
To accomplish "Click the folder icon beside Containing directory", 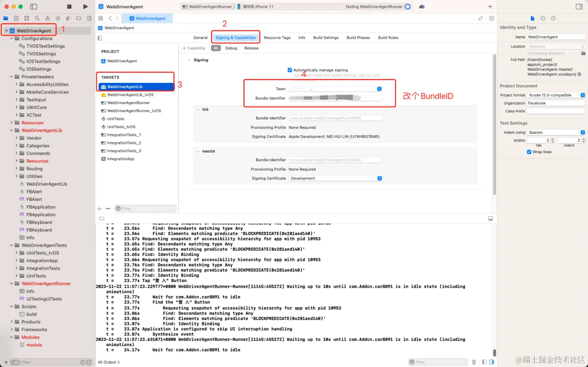I will 583,53.
